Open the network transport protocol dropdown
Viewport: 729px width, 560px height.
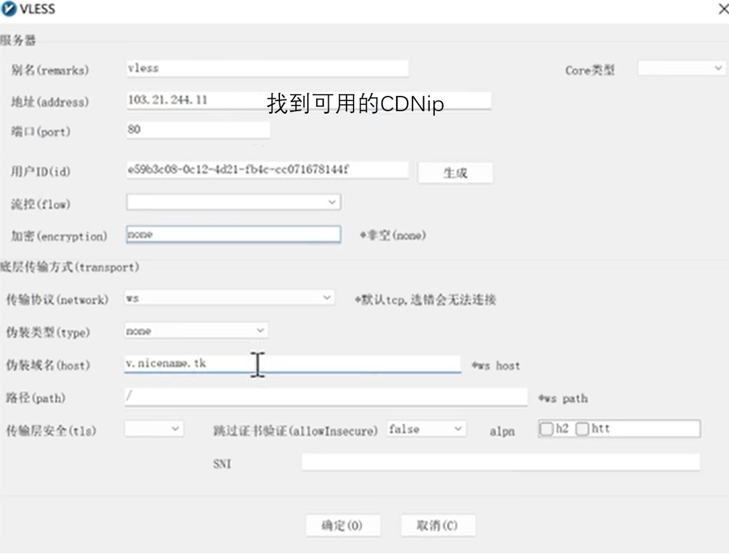pos(229,298)
